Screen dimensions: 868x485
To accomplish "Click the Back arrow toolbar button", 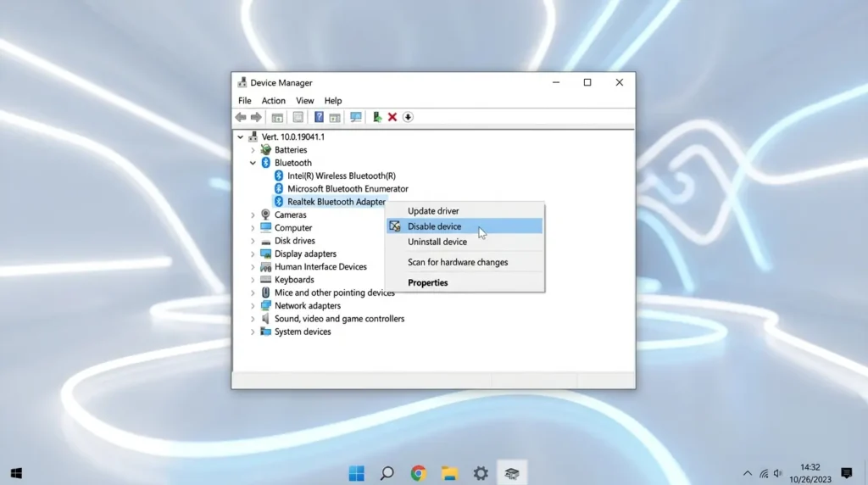I will click(x=241, y=117).
